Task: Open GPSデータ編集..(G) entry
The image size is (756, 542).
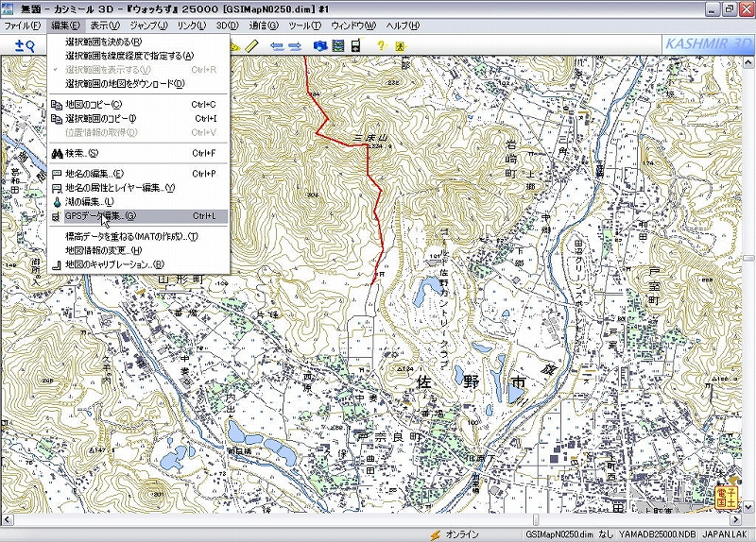Action: click(138, 216)
